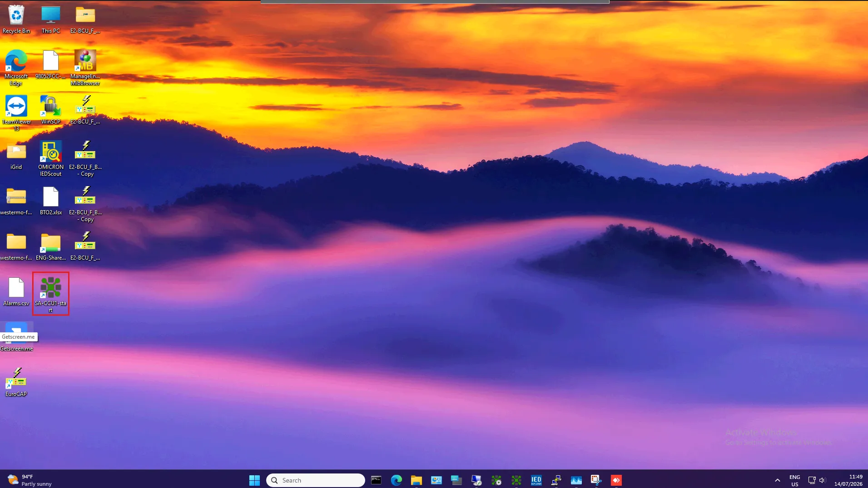Open IED Explorer from the taskbar

pos(536,480)
